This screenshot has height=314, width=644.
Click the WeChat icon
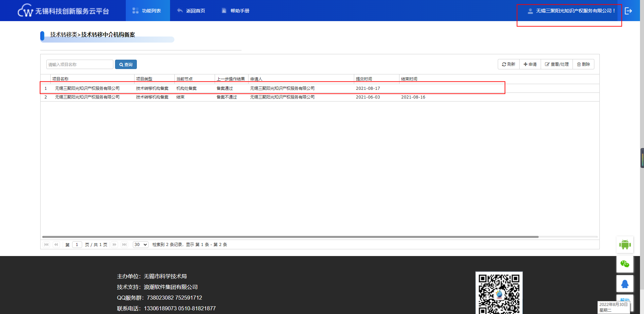625,264
